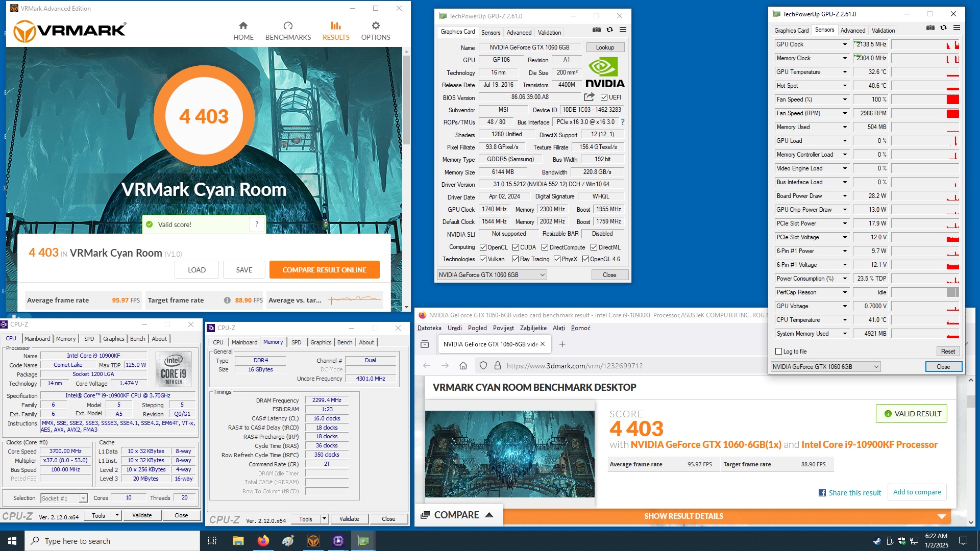Enable Log to file checkbox
This screenshot has height=551, width=980.
[778, 352]
